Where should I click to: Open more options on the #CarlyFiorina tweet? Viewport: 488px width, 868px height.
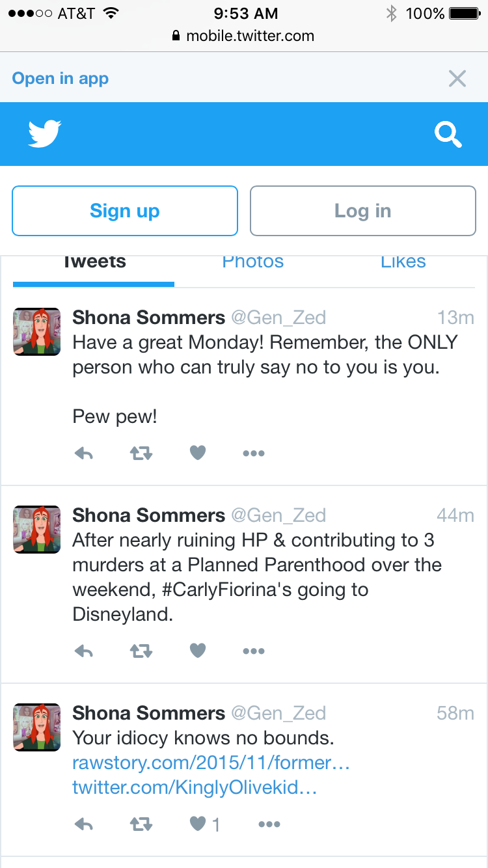tap(254, 651)
